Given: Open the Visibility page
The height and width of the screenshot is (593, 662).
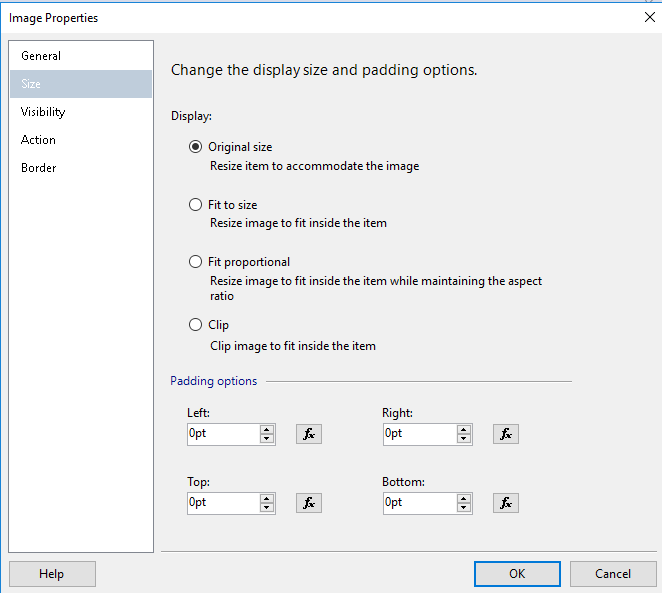Looking at the screenshot, I should point(43,112).
